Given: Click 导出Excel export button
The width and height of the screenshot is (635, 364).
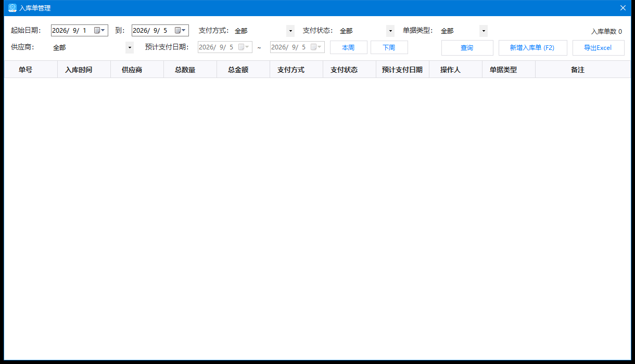Looking at the screenshot, I should click(x=599, y=48).
